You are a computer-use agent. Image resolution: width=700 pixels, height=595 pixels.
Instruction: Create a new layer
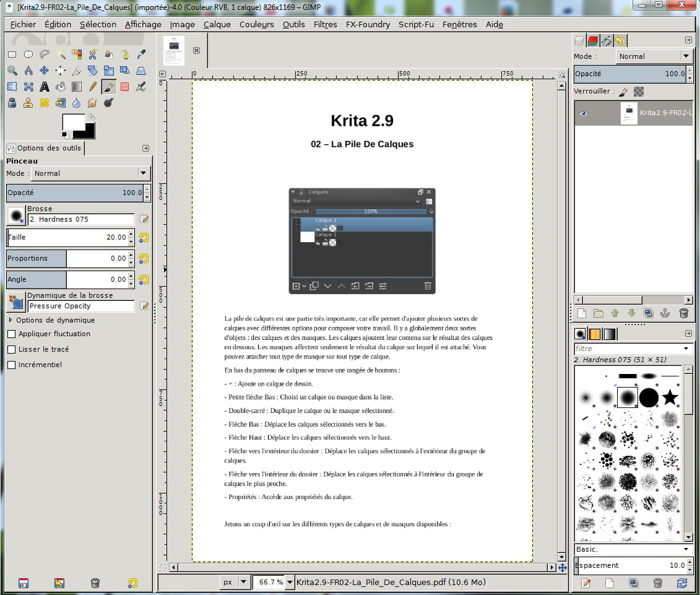coord(582,313)
